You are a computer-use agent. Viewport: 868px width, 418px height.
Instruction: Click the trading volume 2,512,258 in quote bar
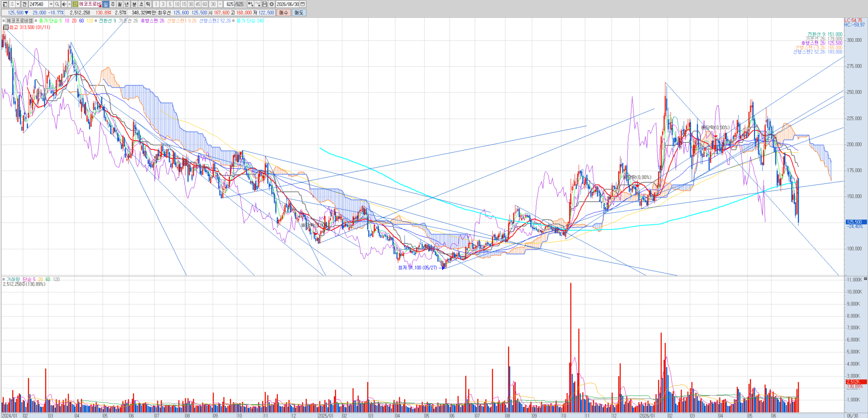(80, 13)
